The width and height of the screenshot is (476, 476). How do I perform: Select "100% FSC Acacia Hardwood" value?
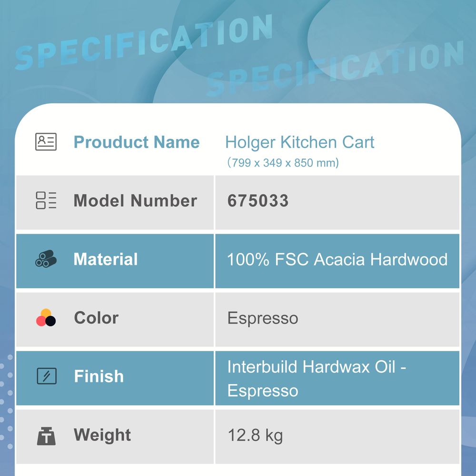pos(337,259)
